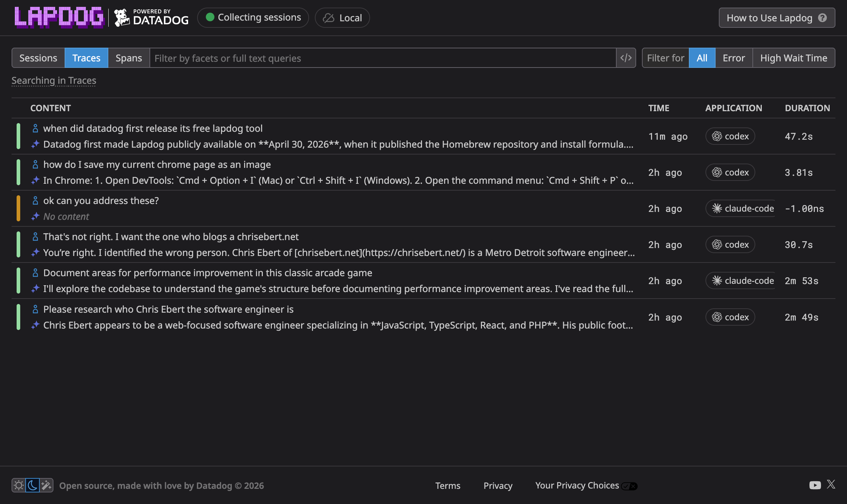Filter for All traces

[702, 58]
